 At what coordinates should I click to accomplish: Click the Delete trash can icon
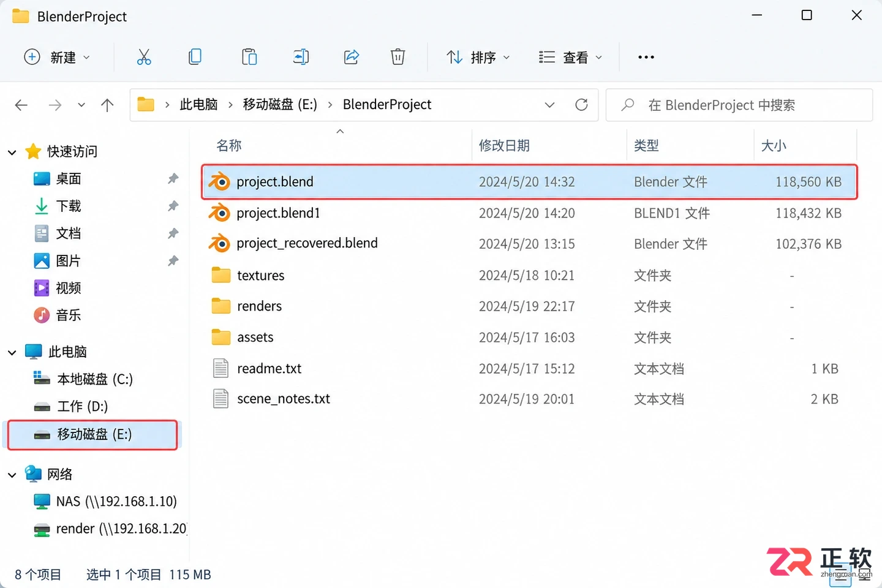coord(398,57)
